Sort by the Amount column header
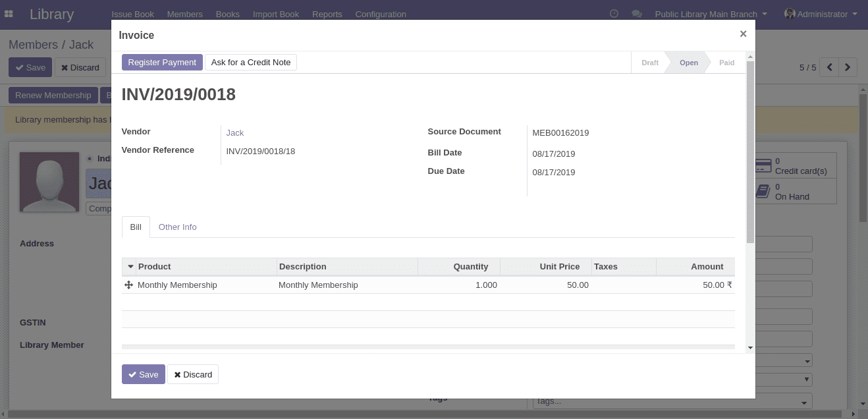This screenshot has width=868, height=419. click(x=695, y=267)
